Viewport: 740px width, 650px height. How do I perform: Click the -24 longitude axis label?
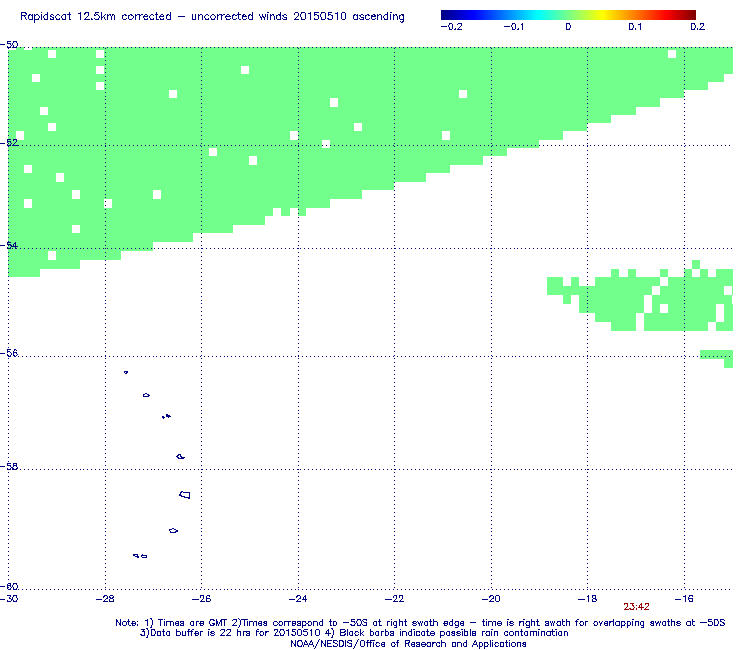pyautogui.click(x=298, y=599)
